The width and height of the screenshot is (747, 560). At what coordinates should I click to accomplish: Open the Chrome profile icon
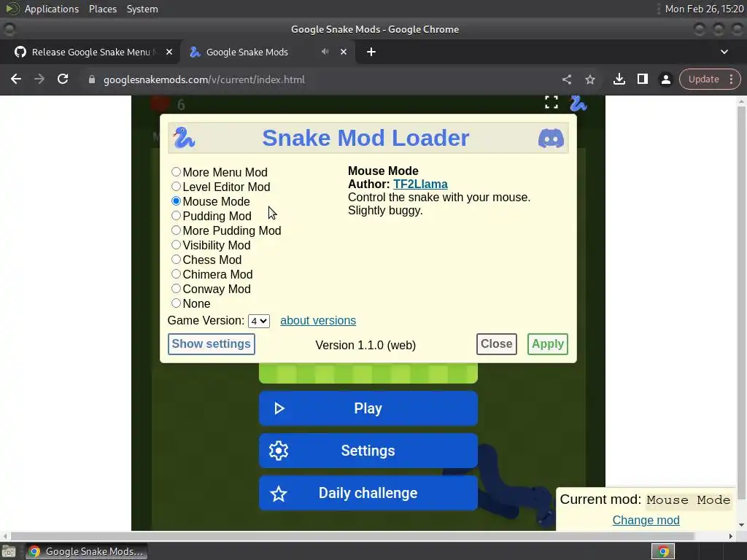tap(665, 79)
